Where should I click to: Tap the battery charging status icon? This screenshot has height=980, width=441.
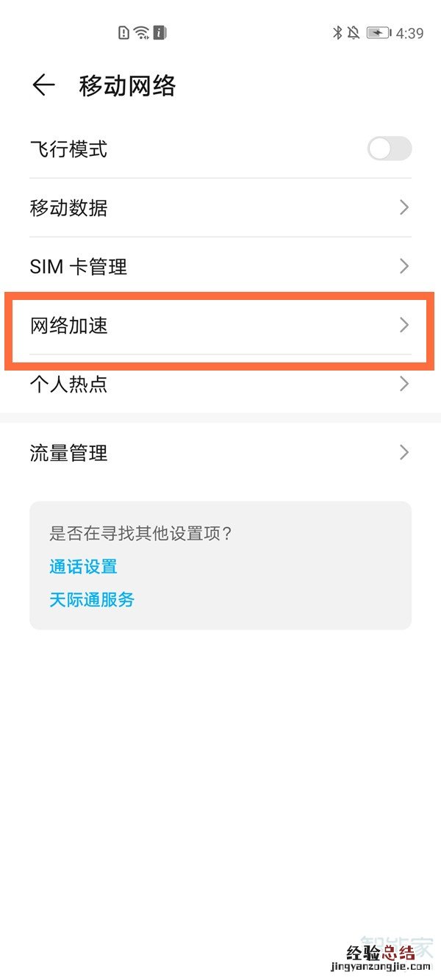click(x=379, y=32)
